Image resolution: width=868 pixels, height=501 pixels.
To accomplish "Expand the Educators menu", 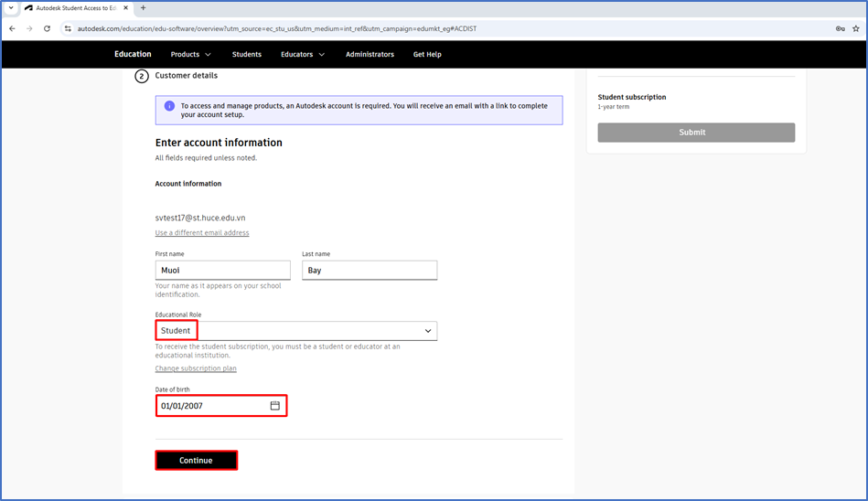I will 302,55.
